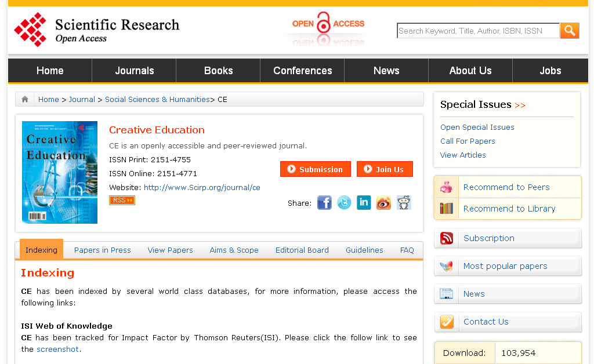Viewport: 594px width, 364px height.
Task: Follow the Home breadcrumb link
Action: tap(49, 100)
